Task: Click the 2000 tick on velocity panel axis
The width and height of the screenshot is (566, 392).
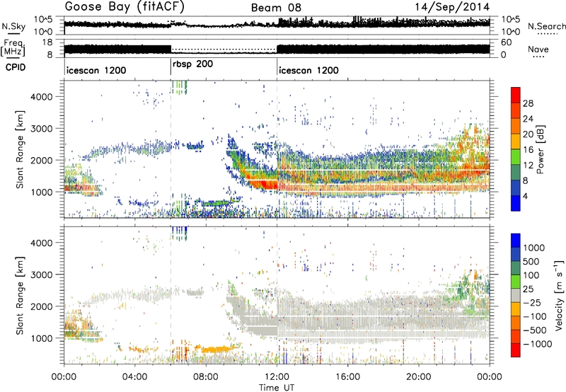Action: [x=42, y=306]
